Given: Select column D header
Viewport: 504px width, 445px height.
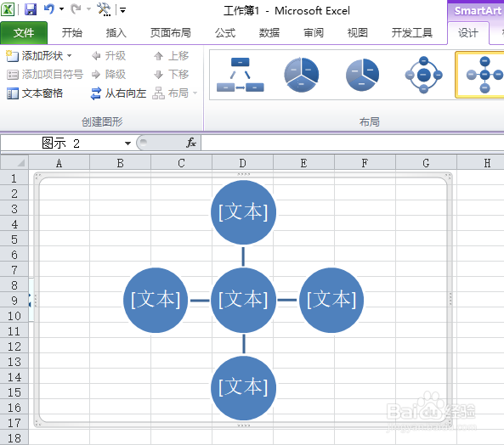Looking at the screenshot, I should pos(243,163).
